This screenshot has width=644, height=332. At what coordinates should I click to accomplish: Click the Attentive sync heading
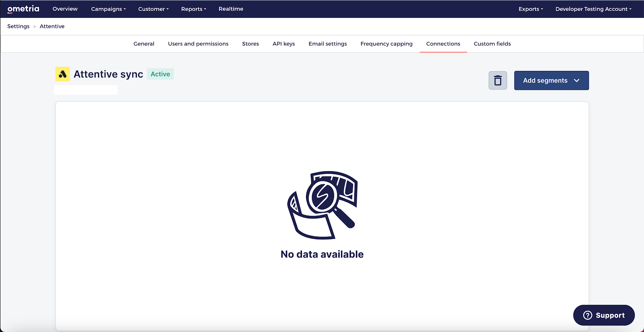[108, 74]
